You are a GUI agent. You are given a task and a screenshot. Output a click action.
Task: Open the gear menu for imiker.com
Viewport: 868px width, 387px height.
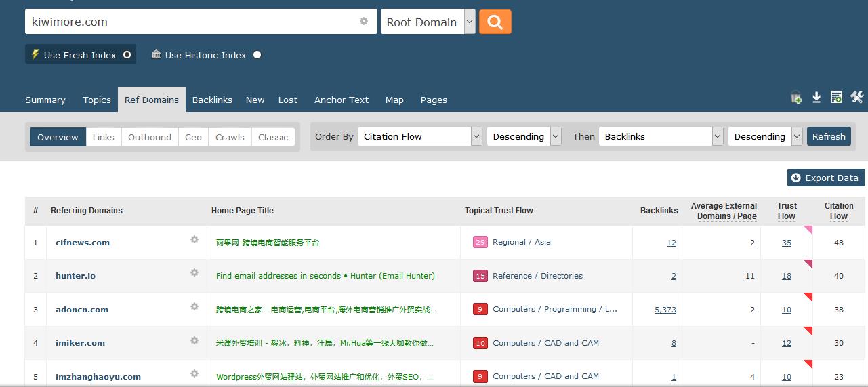(194, 340)
